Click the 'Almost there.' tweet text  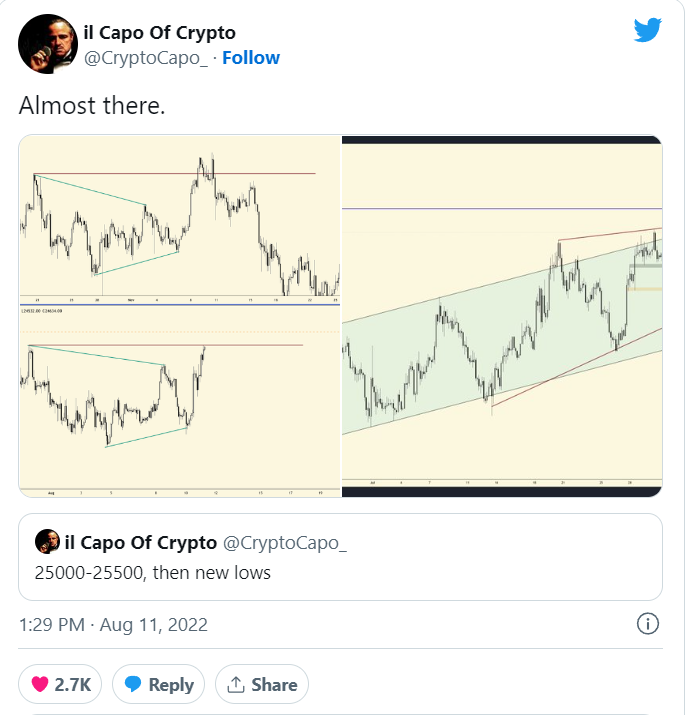coord(92,105)
